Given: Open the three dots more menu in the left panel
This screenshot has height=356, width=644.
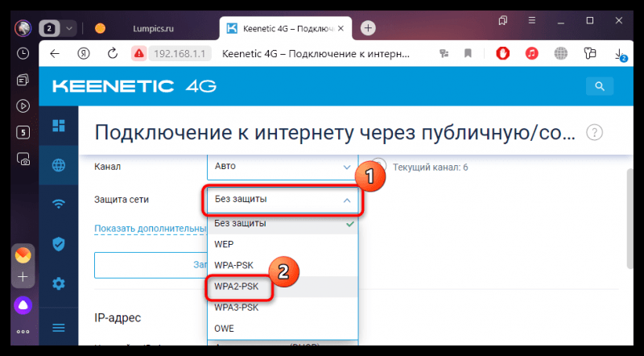Looking at the screenshot, I should coord(23,332).
